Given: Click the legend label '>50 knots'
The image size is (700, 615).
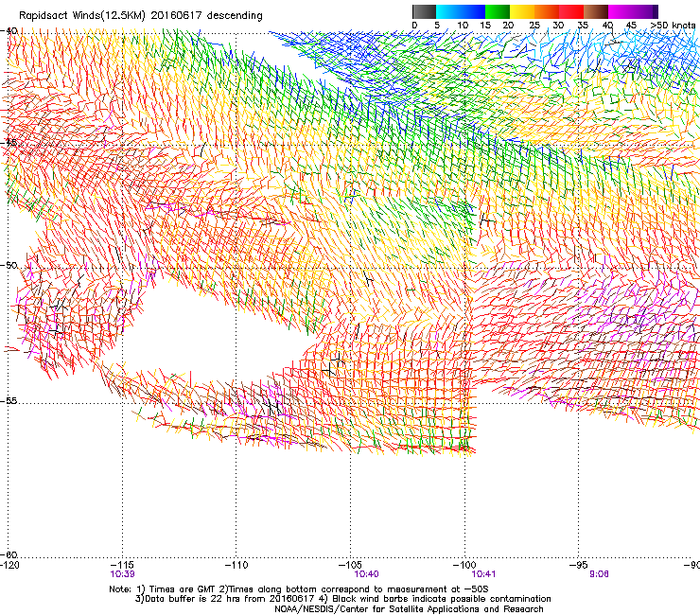Looking at the screenshot, I should point(674,26).
